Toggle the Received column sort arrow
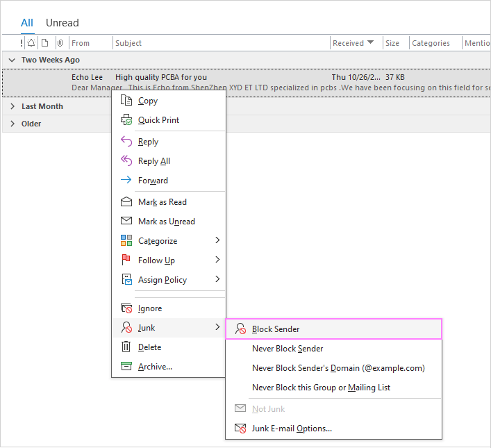 point(370,42)
